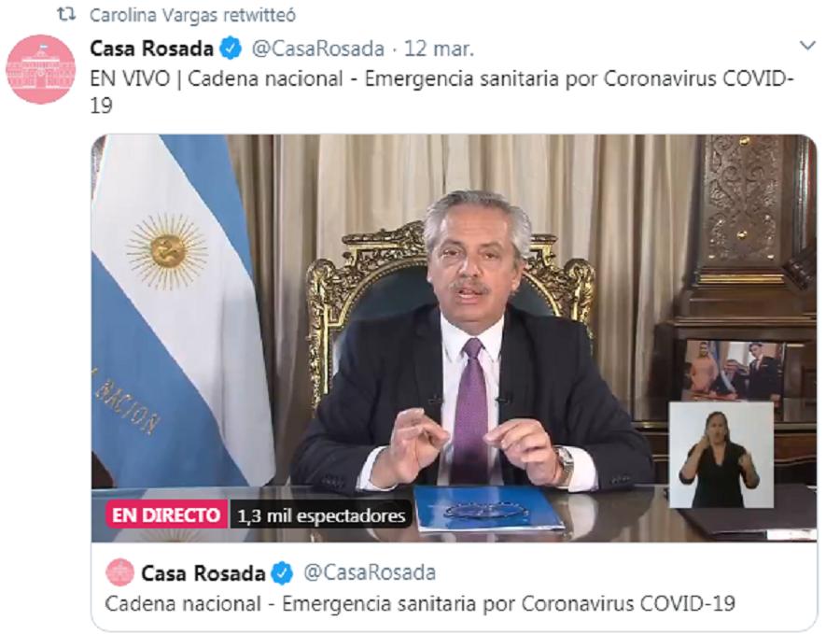840x634 pixels.
Task: Open the tweet via the 12 mar. timestamp
Action: point(439,49)
